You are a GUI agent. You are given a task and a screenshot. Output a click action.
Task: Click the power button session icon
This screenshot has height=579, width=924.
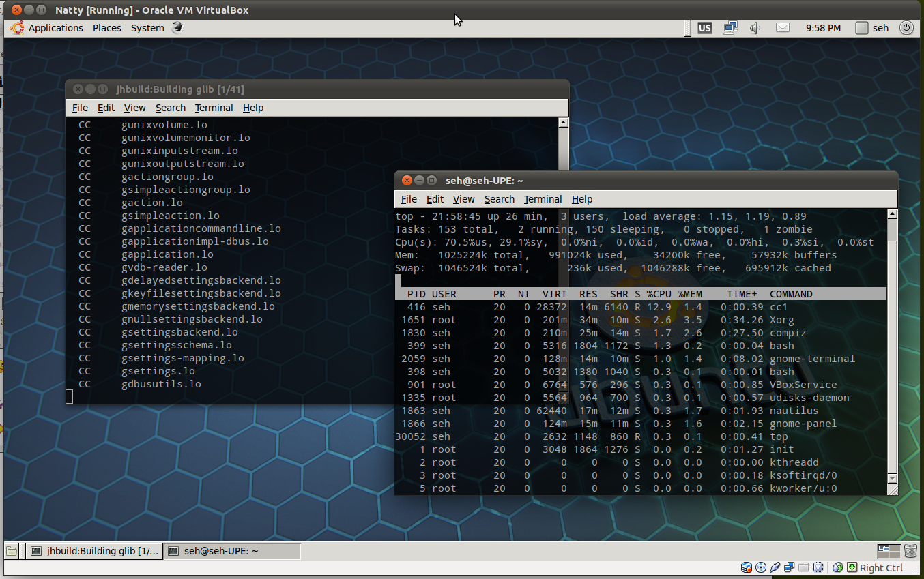click(906, 28)
